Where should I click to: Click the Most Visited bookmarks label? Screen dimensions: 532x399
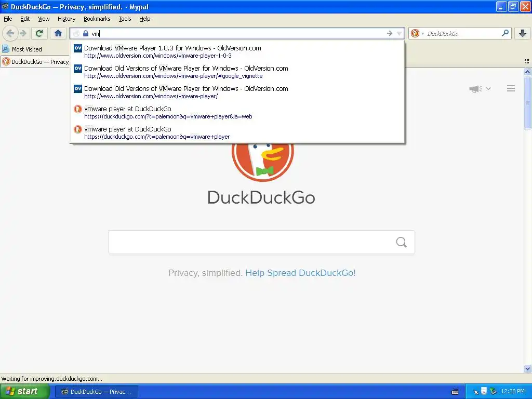point(27,49)
